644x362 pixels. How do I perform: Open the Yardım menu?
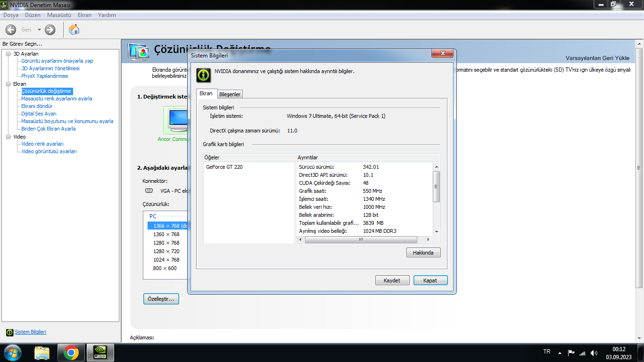pos(107,15)
